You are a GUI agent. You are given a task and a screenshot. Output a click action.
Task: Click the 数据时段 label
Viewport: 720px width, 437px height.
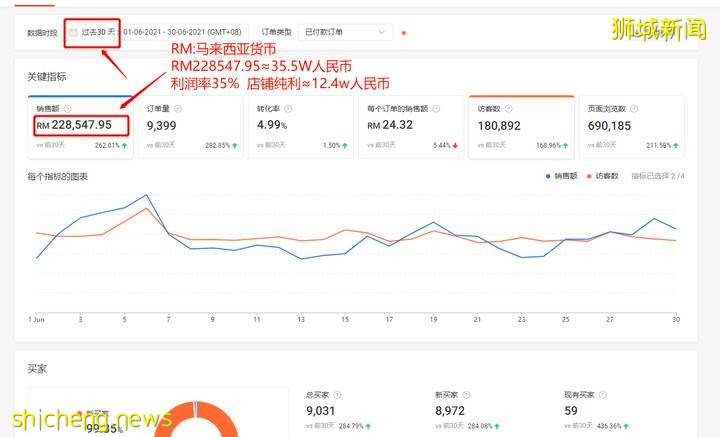tap(42, 33)
